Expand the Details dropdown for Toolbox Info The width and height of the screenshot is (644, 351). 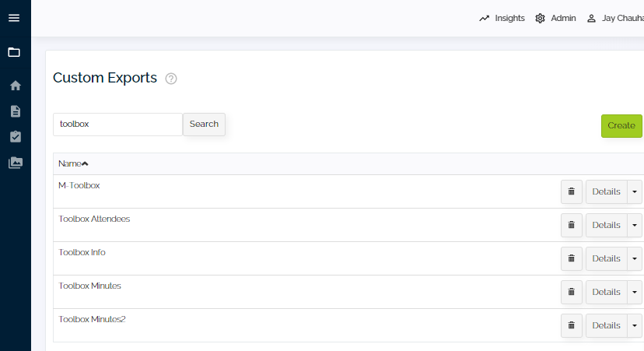click(635, 258)
